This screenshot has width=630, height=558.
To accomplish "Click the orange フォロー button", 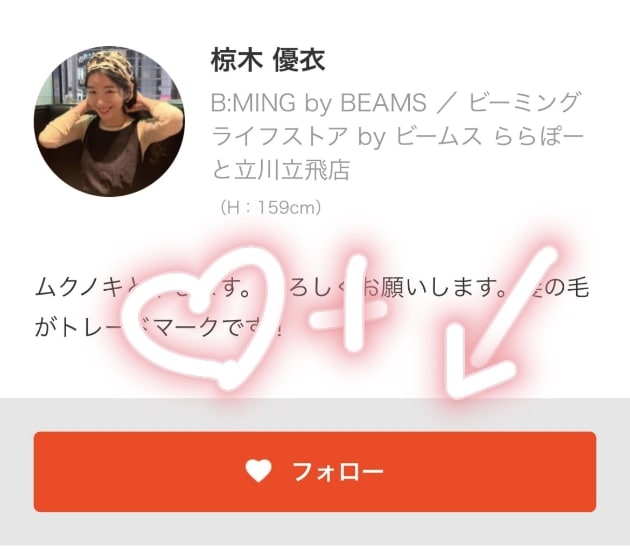I will click(315, 472).
